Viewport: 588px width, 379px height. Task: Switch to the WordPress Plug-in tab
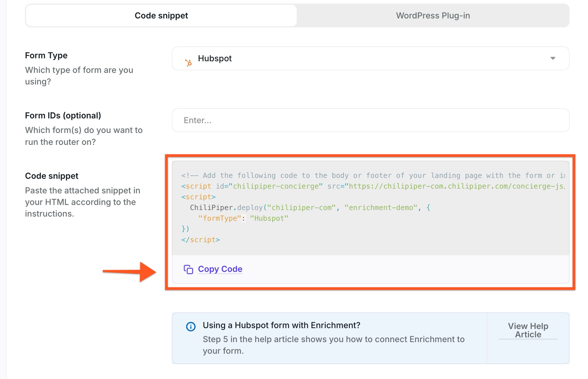click(x=433, y=15)
